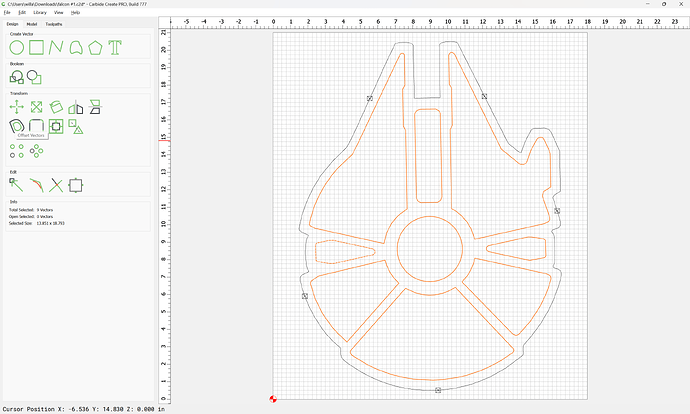Click the 'Total Selected: 9 Vectors' text
The width and height of the screenshot is (690, 414).
(31, 210)
